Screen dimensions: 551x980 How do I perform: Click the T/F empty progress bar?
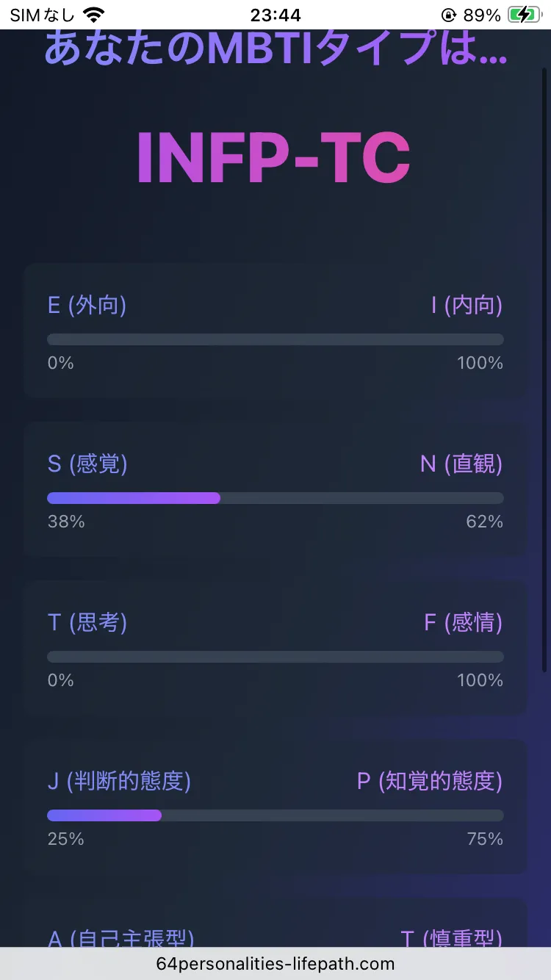click(x=275, y=657)
